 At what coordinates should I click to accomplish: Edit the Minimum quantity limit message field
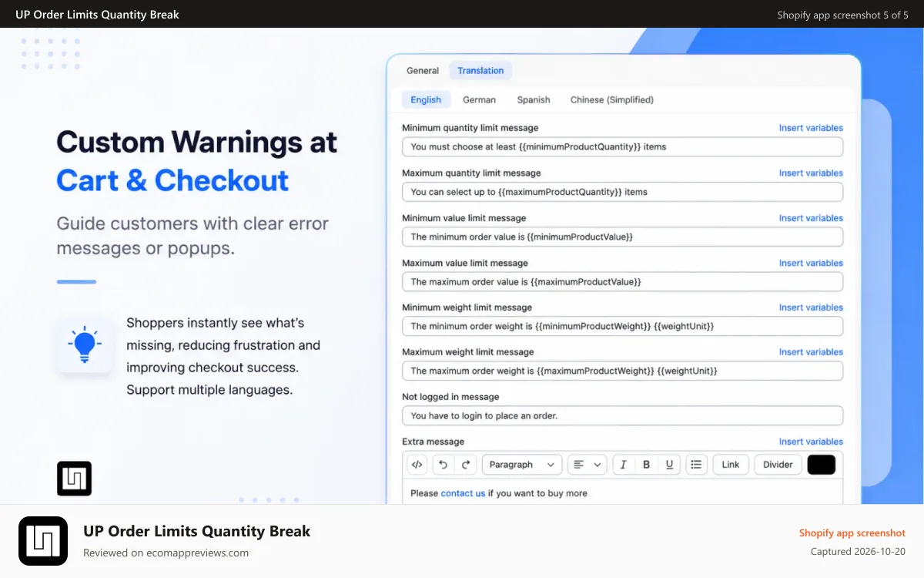point(622,146)
